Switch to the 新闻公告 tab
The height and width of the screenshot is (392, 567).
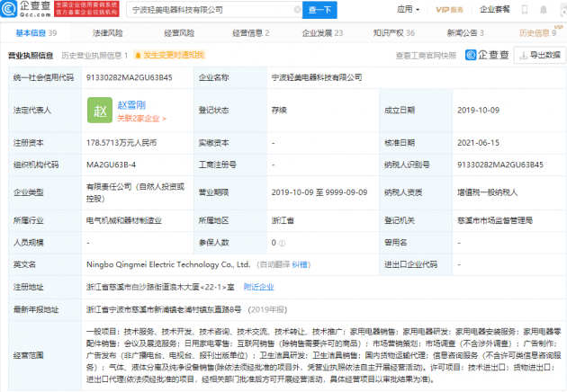coord(465,33)
